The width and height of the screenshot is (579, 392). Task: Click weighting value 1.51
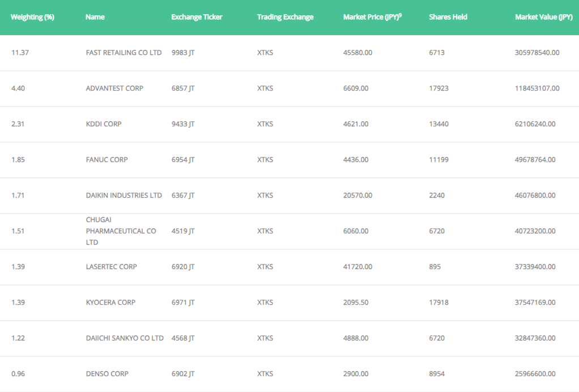pyautogui.click(x=18, y=231)
